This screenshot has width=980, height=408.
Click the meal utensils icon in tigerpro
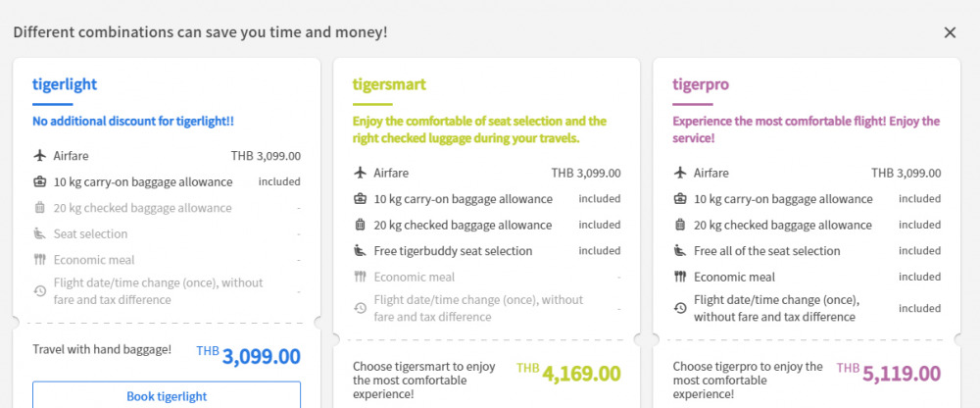click(680, 277)
